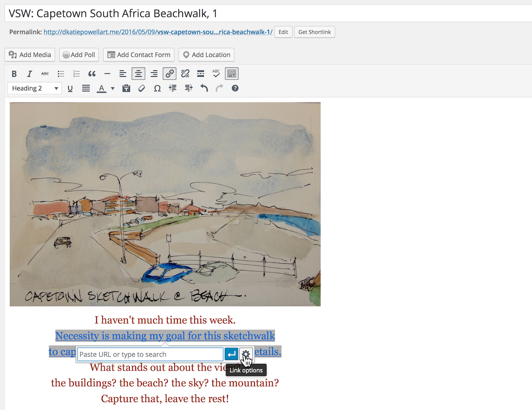Toggle the toolbar toggle (kitchen sink)
This screenshot has width=532, height=410.
[x=231, y=74]
